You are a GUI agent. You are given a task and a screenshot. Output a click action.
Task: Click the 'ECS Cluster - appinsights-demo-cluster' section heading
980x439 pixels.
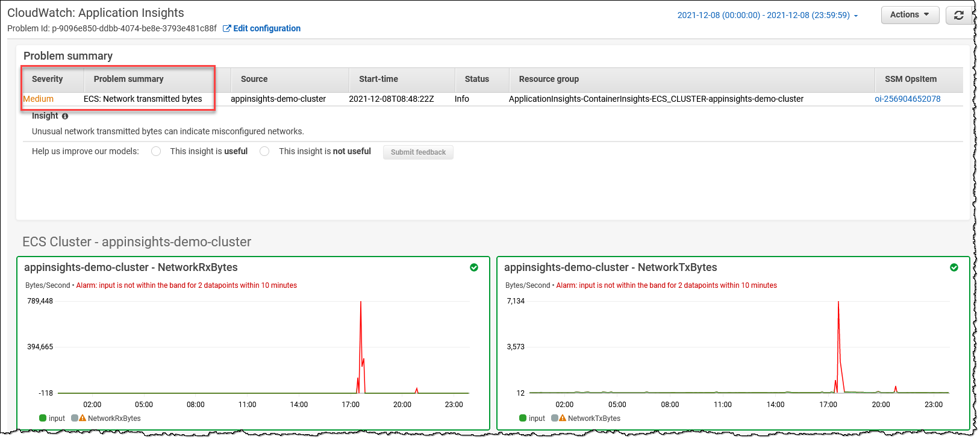coord(137,241)
